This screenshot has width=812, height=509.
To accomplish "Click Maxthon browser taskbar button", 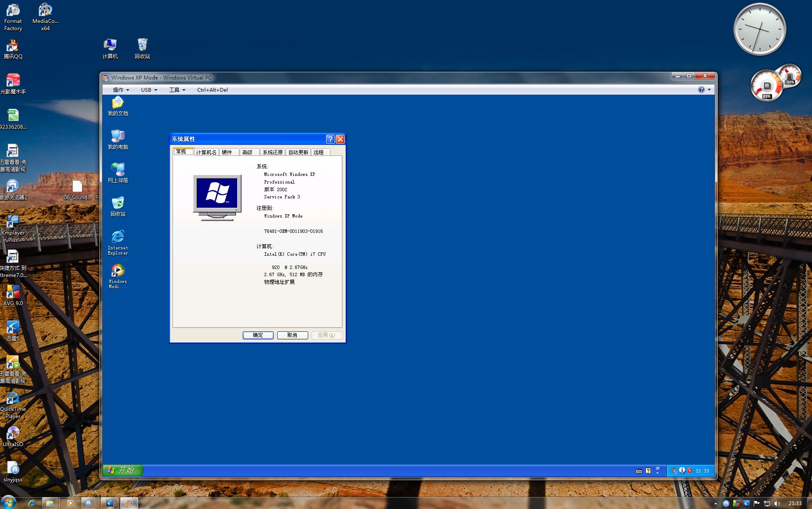I will [x=88, y=503].
